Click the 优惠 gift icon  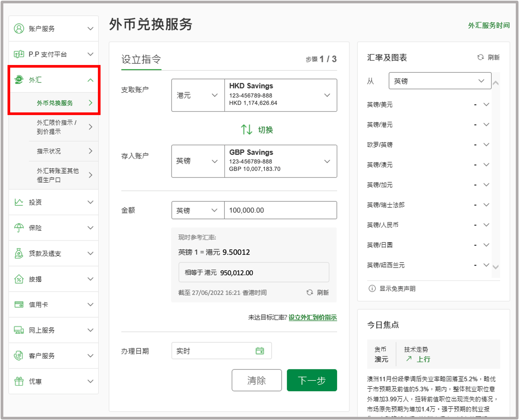click(x=19, y=381)
